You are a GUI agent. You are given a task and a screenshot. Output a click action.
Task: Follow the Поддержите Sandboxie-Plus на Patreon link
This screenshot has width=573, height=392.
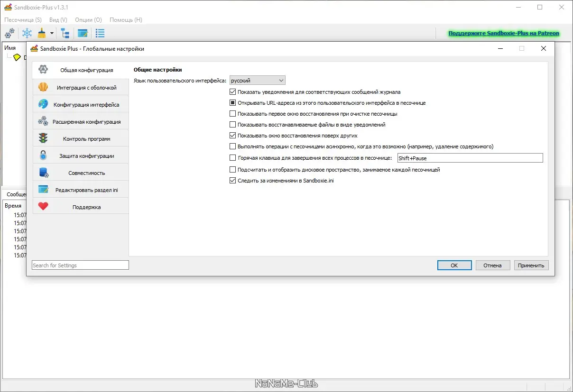pos(504,33)
